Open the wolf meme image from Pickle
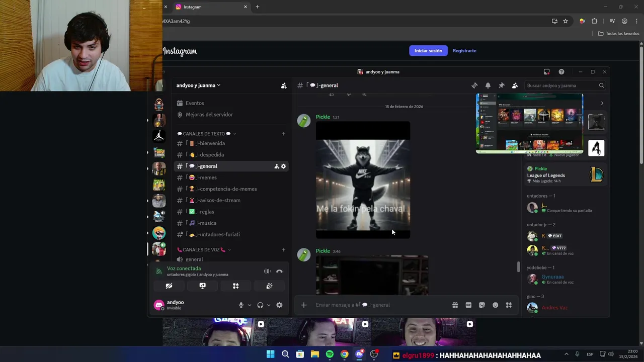The width and height of the screenshot is (644, 362). 363,179
